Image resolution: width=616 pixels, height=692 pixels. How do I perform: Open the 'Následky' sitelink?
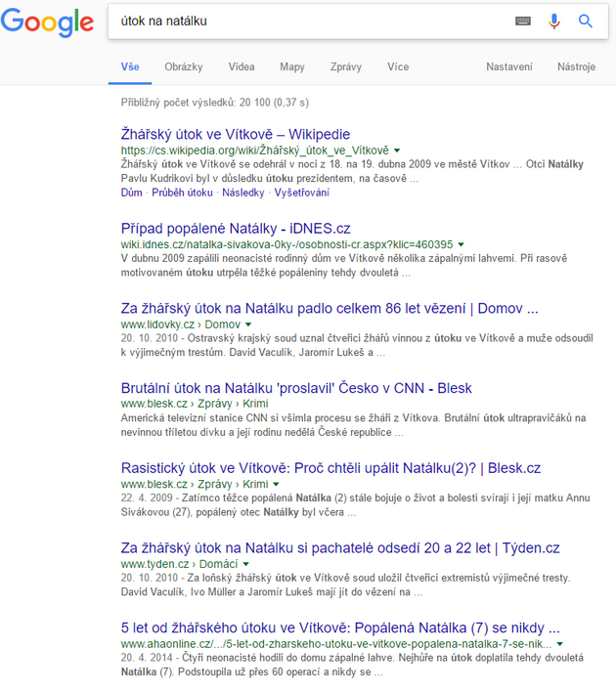coord(243,193)
